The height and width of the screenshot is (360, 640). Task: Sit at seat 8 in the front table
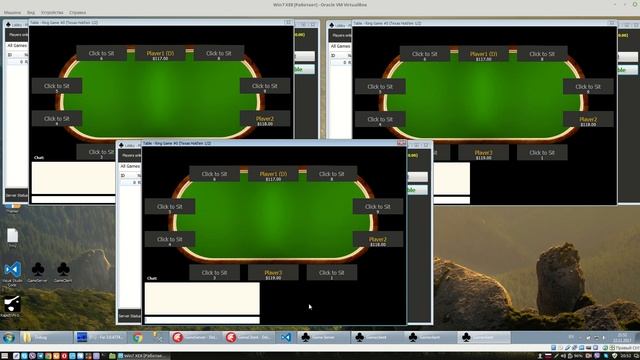click(331, 175)
